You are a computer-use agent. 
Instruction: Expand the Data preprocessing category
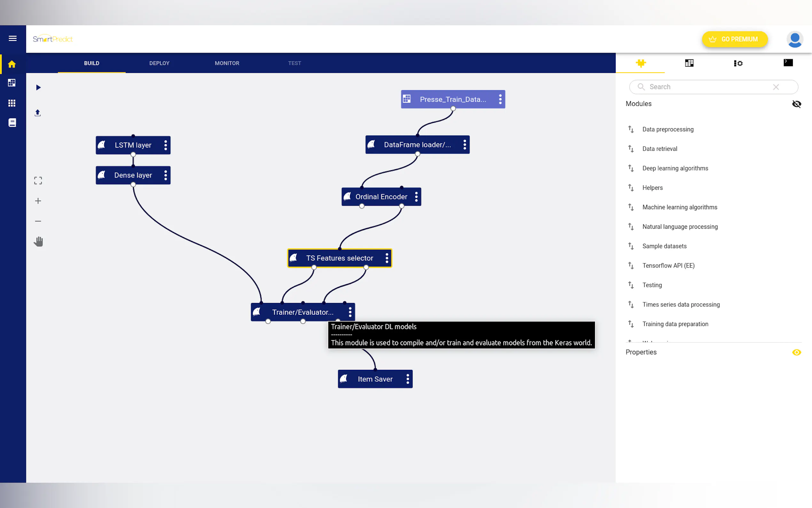(668, 129)
